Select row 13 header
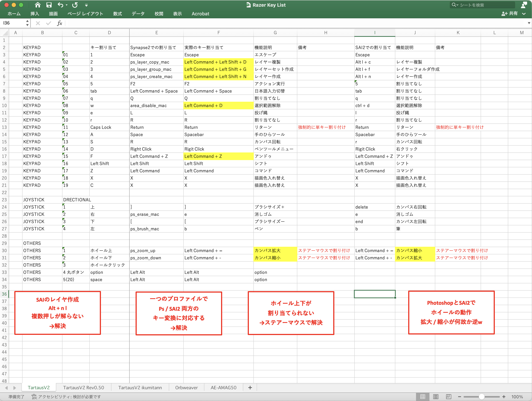This screenshot has width=532, height=401. 4,127
